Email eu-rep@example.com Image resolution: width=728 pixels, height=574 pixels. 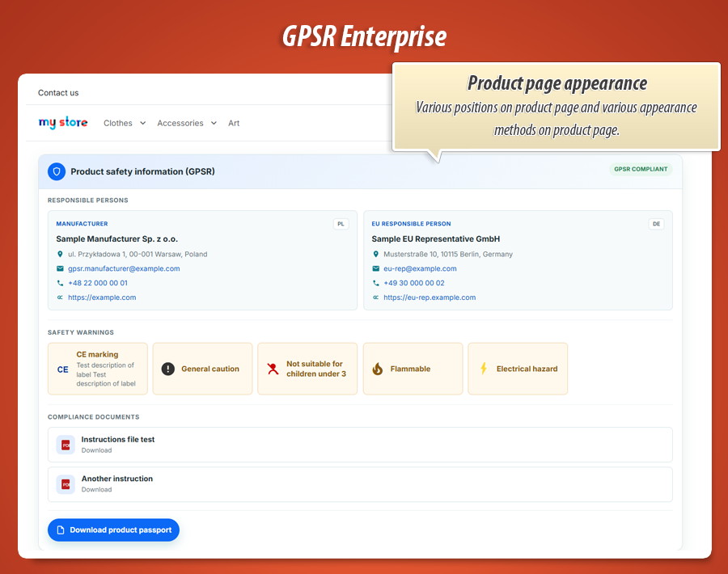pos(420,268)
